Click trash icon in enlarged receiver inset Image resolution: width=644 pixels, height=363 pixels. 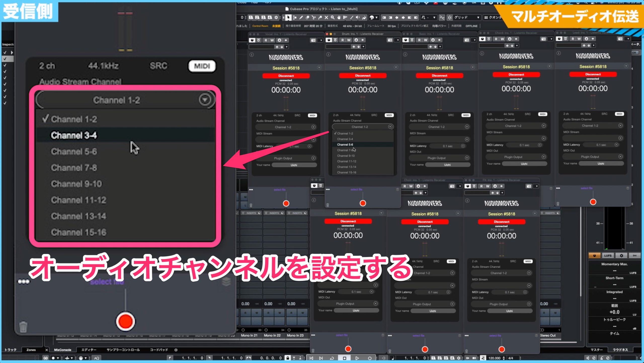23,327
